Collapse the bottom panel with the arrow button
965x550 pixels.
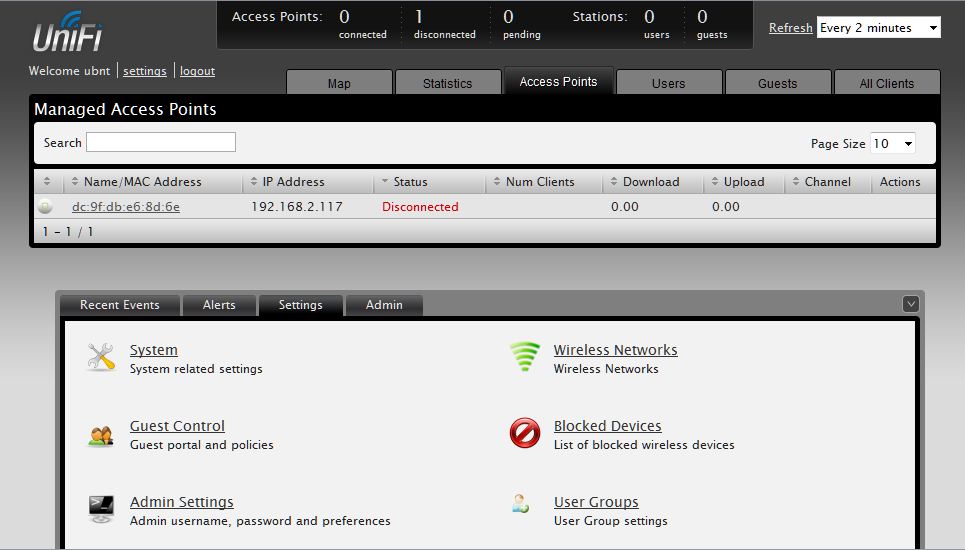[911, 304]
